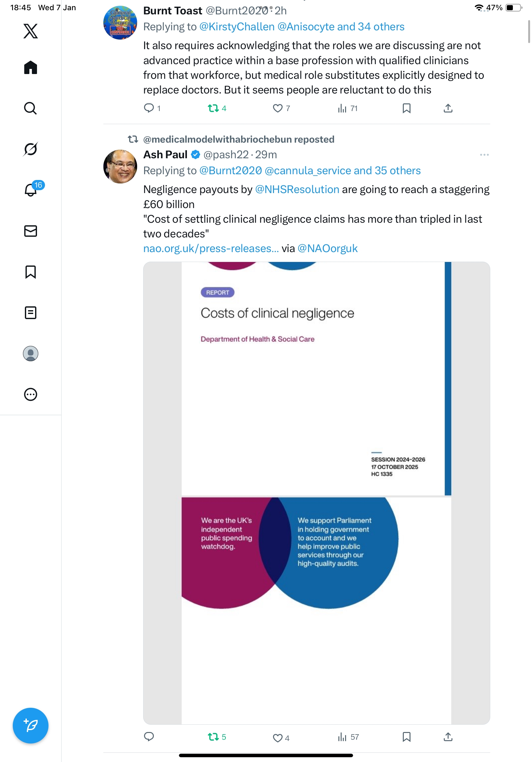The height and width of the screenshot is (762, 532).
Task: Undo repost on Burnt Toast's reply
Action: (x=213, y=108)
